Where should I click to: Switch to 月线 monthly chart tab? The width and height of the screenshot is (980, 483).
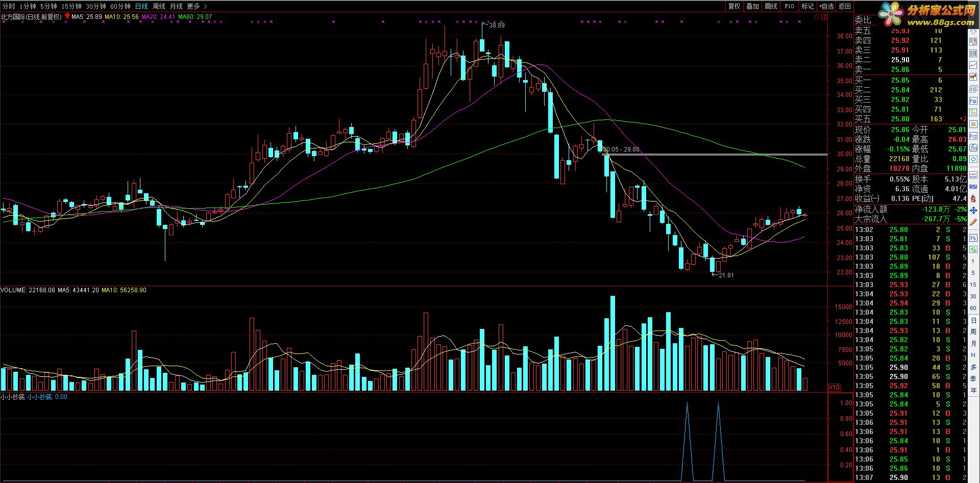176,6
